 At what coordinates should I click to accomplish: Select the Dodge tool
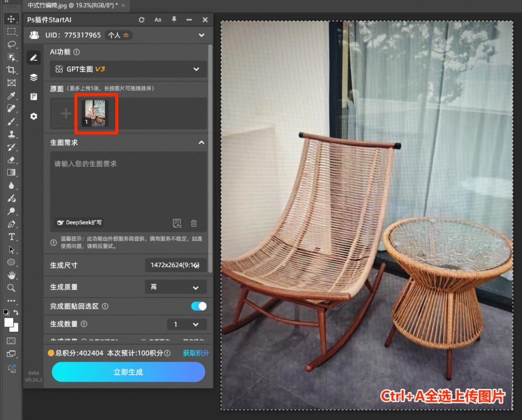click(x=11, y=211)
